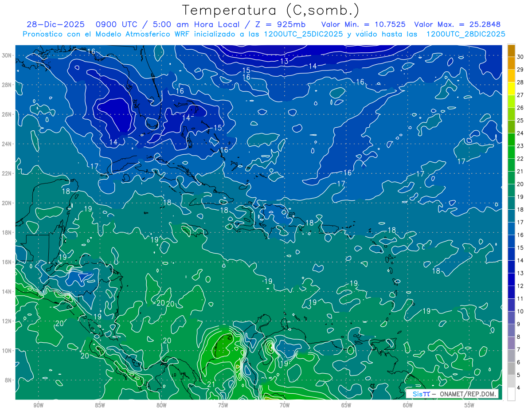Click the '13' contour label near top
532x411 pixels.
coord(284,61)
